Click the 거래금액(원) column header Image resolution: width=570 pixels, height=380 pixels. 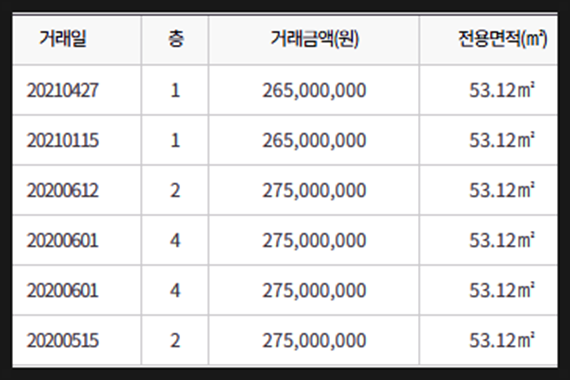coord(314,39)
